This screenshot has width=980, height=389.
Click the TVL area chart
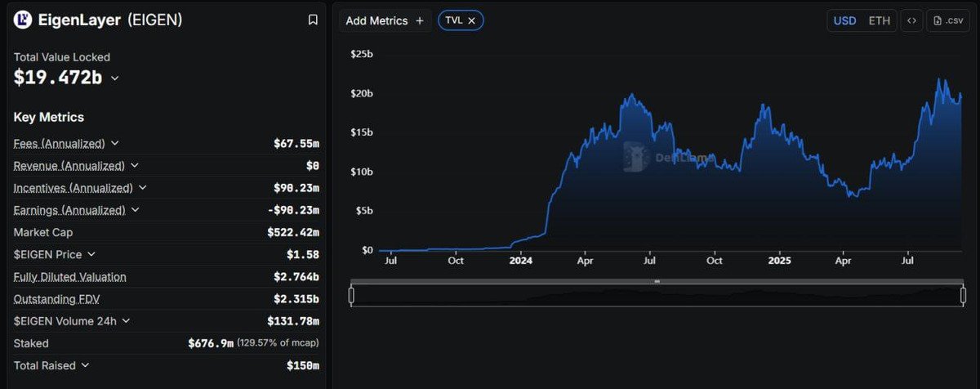670,163
